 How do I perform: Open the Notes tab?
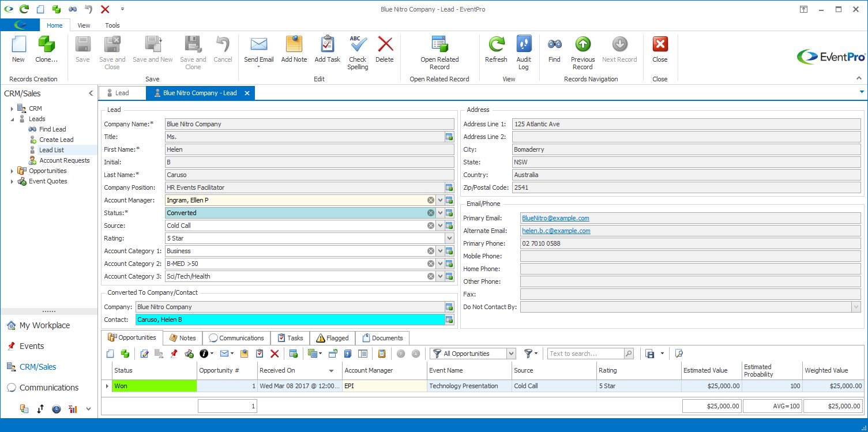(182, 338)
